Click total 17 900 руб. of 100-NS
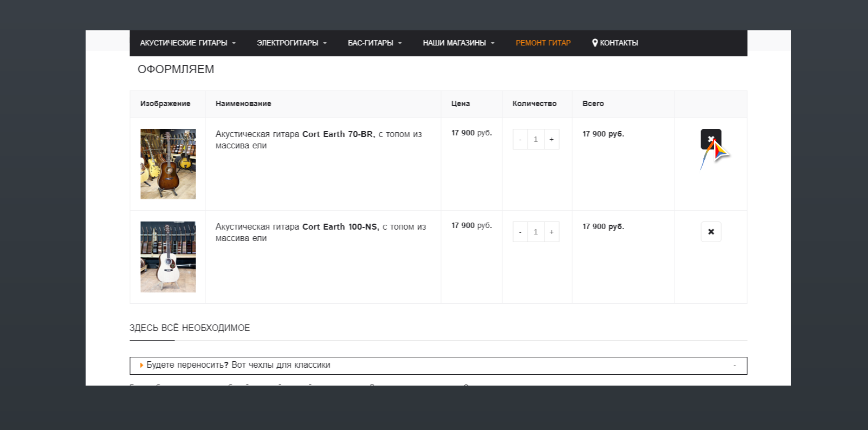The height and width of the screenshot is (430, 868). coord(603,226)
